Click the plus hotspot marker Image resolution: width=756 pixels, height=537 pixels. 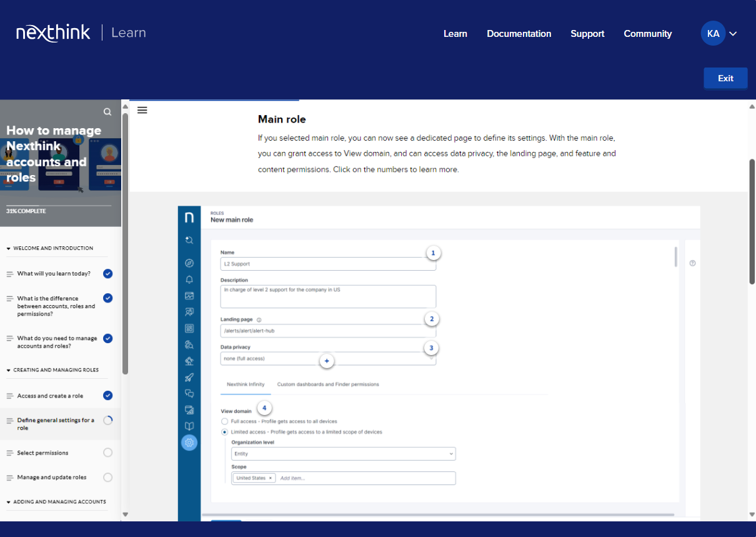click(326, 361)
